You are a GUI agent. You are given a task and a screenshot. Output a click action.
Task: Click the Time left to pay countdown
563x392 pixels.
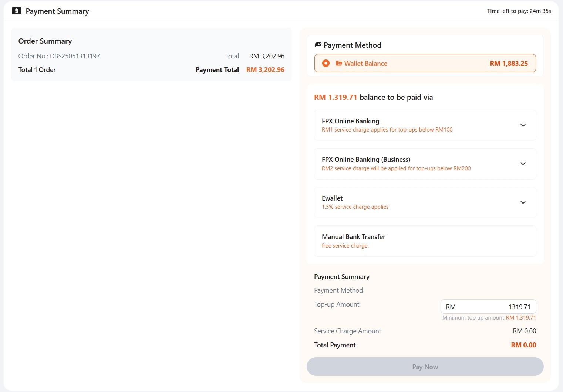coord(519,11)
